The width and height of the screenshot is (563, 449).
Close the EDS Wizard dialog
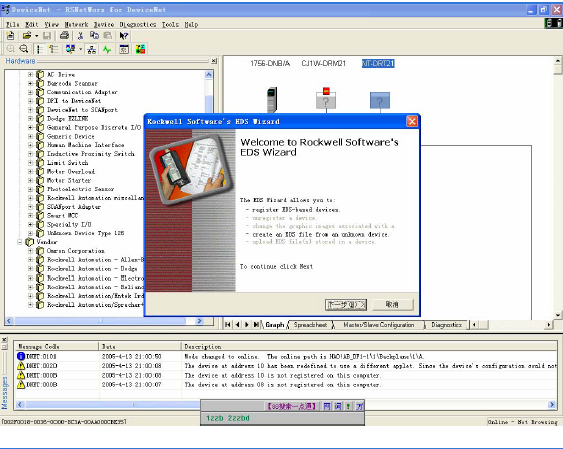pyautogui.click(x=412, y=121)
